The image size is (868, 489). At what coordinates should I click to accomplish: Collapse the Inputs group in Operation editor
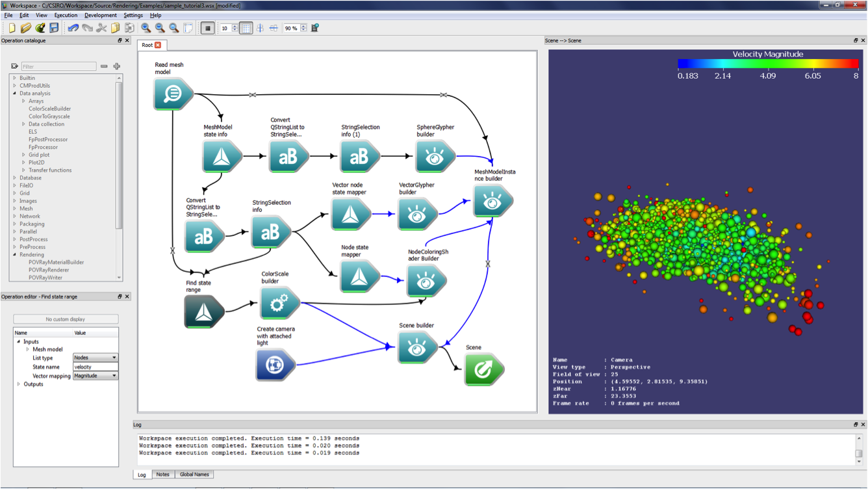[19, 341]
